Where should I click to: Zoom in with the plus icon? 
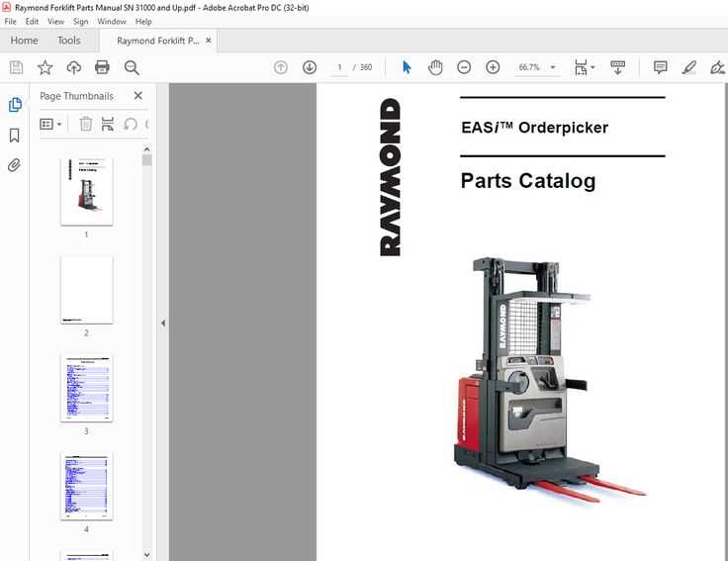coord(493,68)
